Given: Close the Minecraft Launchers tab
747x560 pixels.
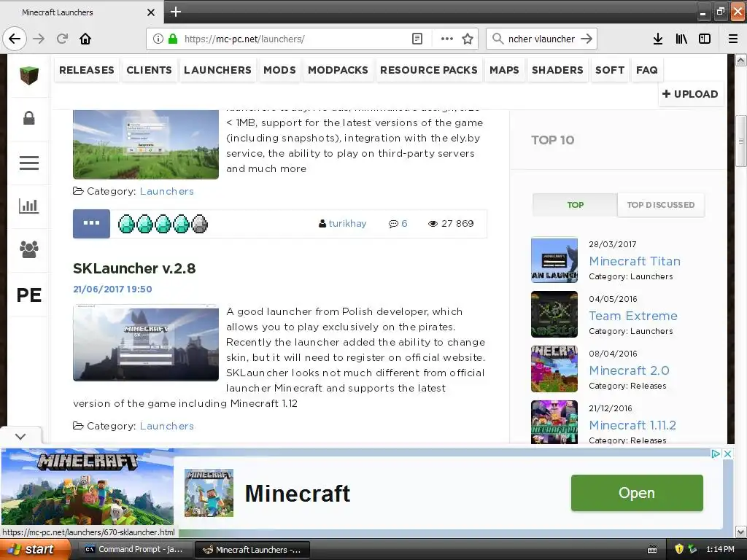Looking at the screenshot, I should coord(151,12).
